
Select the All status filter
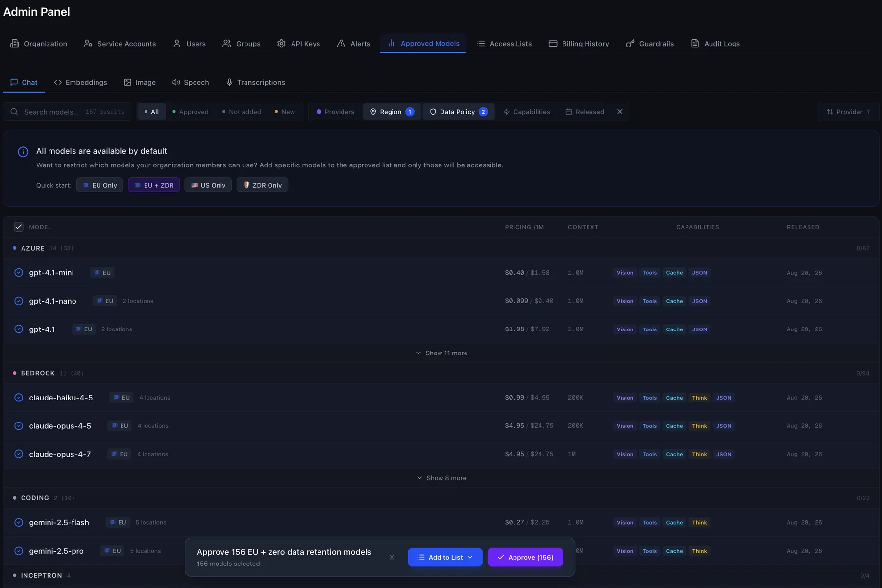pyautogui.click(x=151, y=112)
